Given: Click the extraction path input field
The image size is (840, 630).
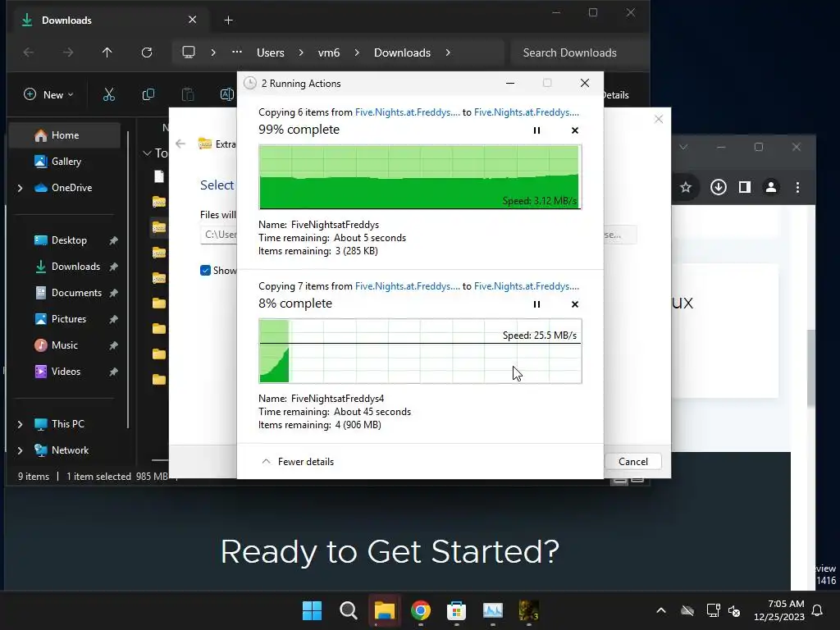Looking at the screenshot, I should (218, 235).
